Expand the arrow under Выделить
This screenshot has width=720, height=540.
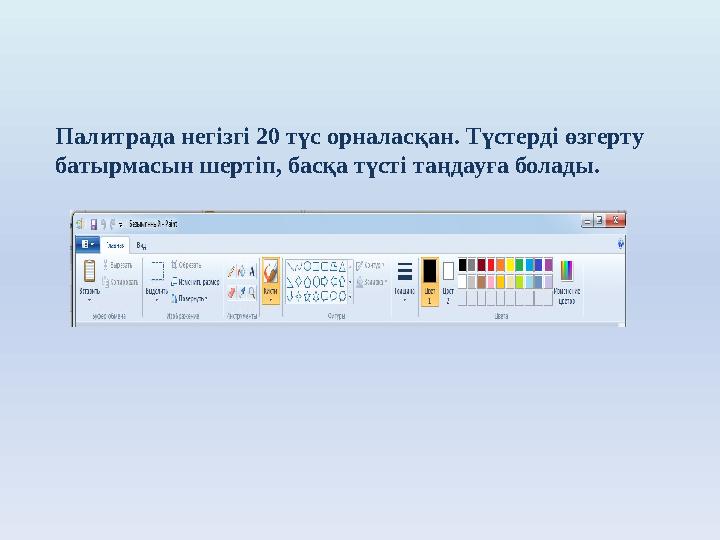(x=157, y=300)
